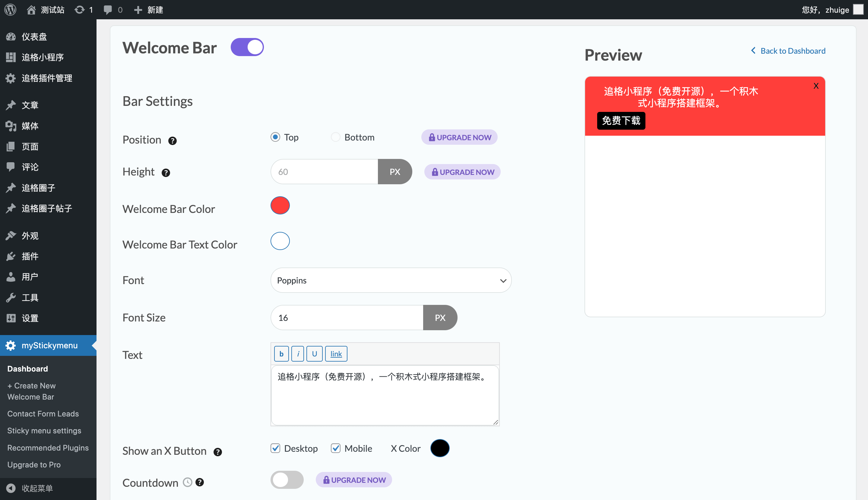The height and width of the screenshot is (500, 868).
Task: Click the italic i text button
Action: click(298, 354)
